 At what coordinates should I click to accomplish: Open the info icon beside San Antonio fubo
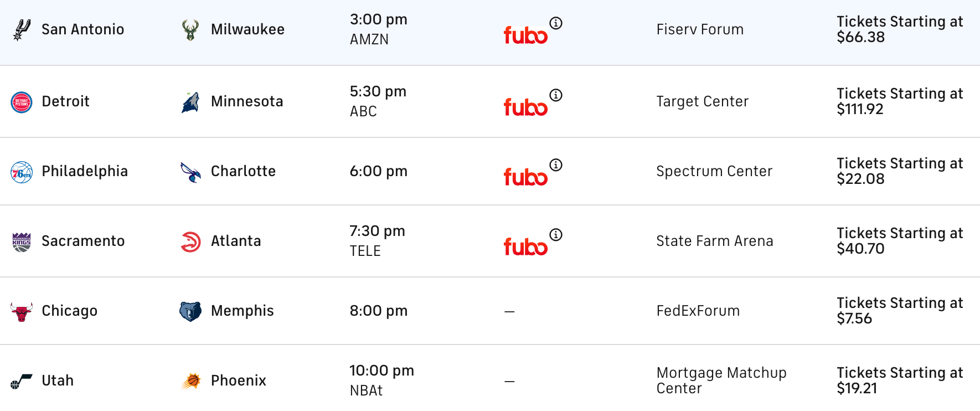coord(556,23)
